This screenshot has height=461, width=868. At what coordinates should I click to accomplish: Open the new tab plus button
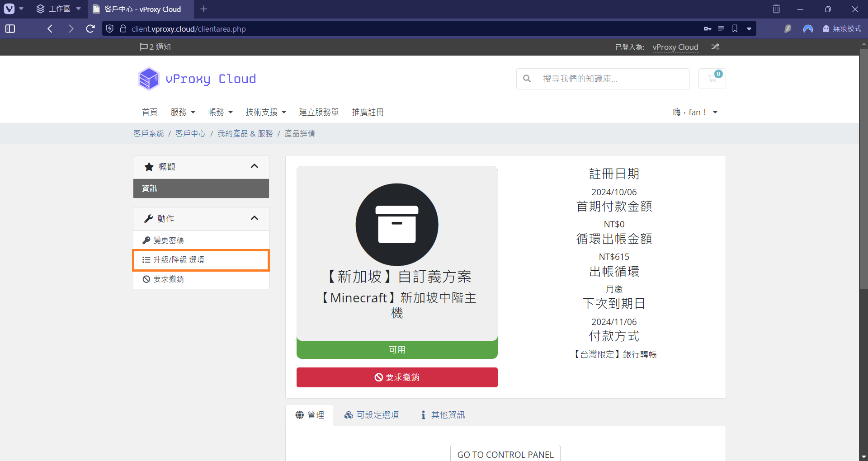[x=204, y=9]
